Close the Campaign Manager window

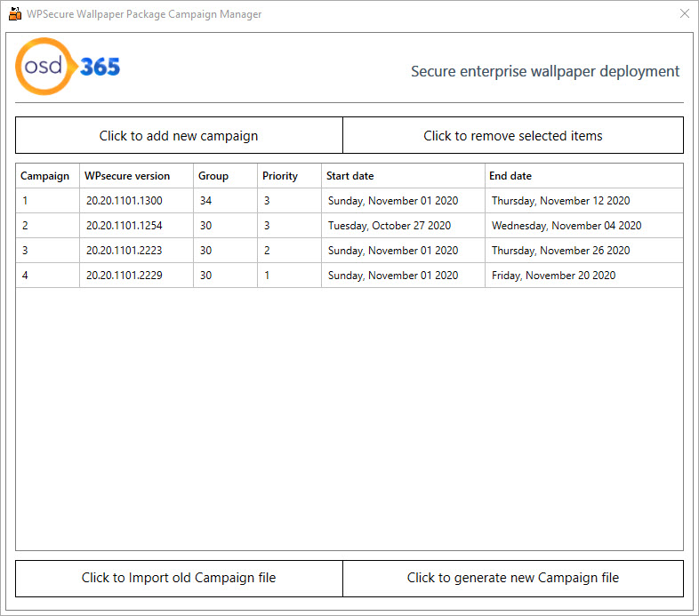[684, 14]
